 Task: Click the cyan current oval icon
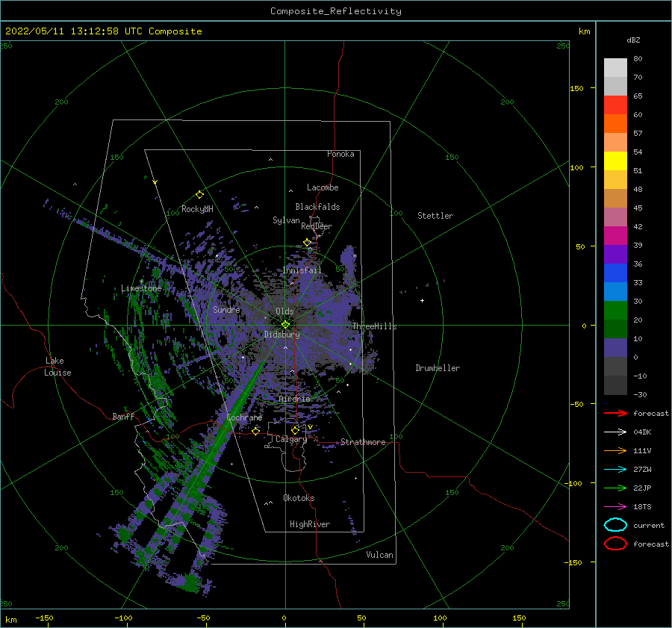(x=615, y=525)
